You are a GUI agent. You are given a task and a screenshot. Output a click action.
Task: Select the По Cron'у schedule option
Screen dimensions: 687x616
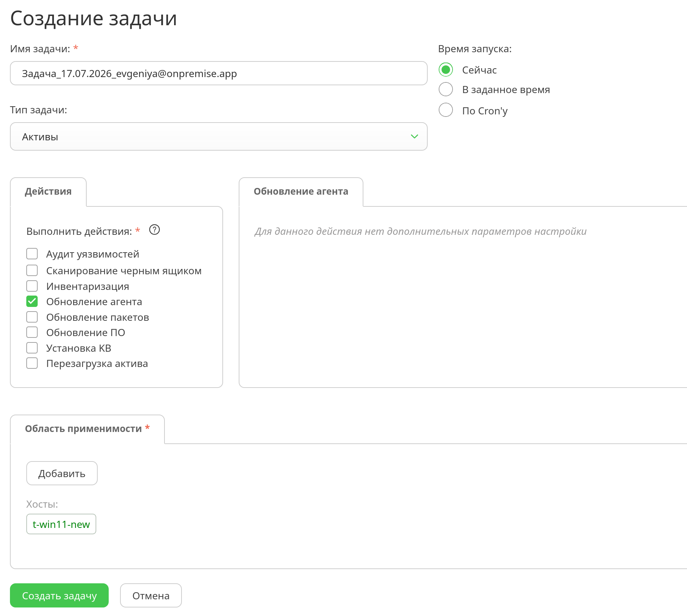pyautogui.click(x=446, y=110)
